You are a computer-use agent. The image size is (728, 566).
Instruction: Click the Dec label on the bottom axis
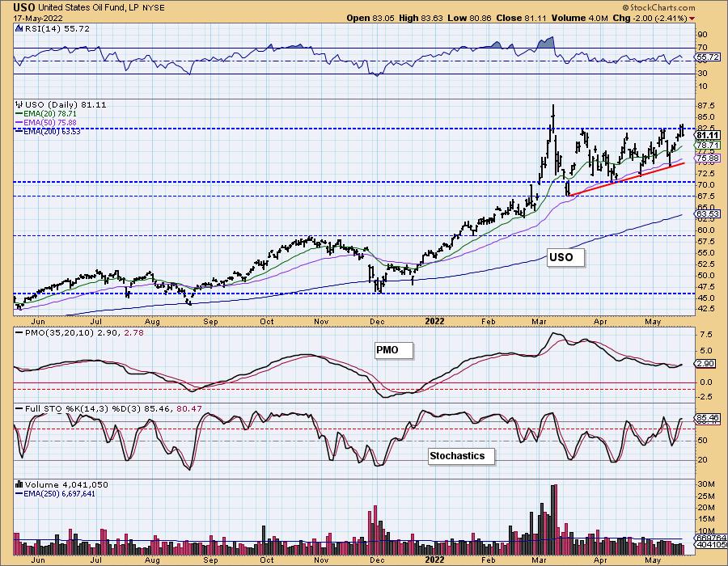(x=377, y=560)
